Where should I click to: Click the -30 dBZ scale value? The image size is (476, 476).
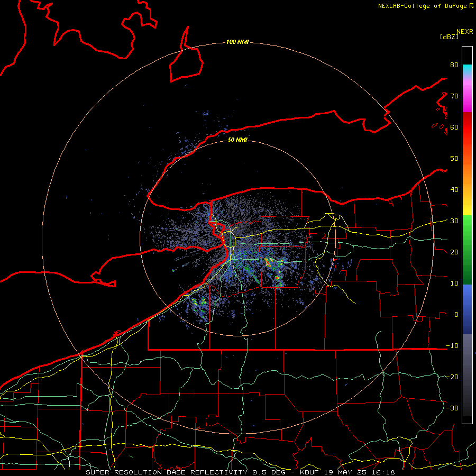tap(452, 408)
